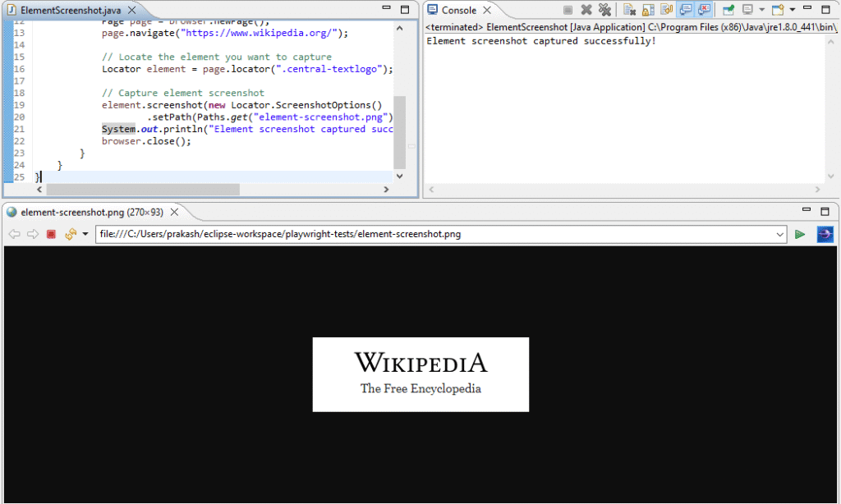Toggle Scroll Lock in the Console
841x504 pixels.
(648, 9)
